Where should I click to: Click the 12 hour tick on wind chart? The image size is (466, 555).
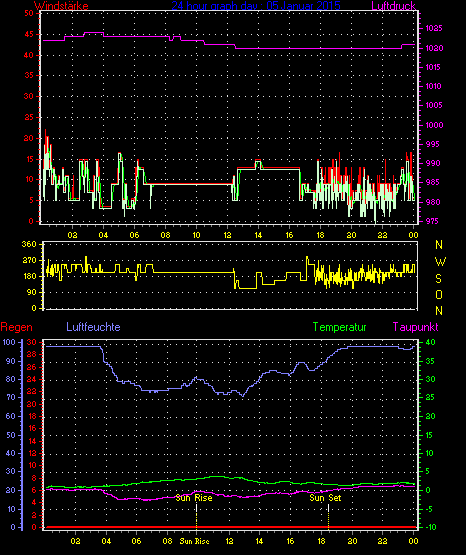click(x=227, y=235)
